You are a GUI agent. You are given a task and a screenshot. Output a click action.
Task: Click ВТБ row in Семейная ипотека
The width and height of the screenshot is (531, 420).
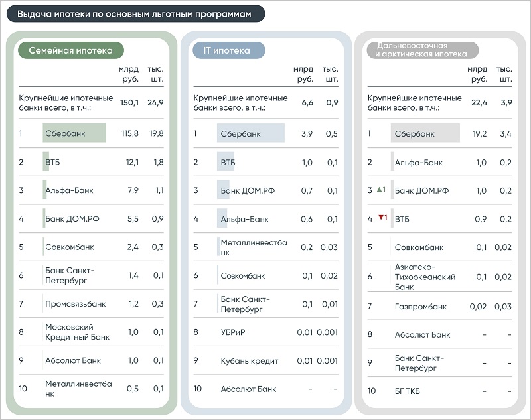click(91, 162)
